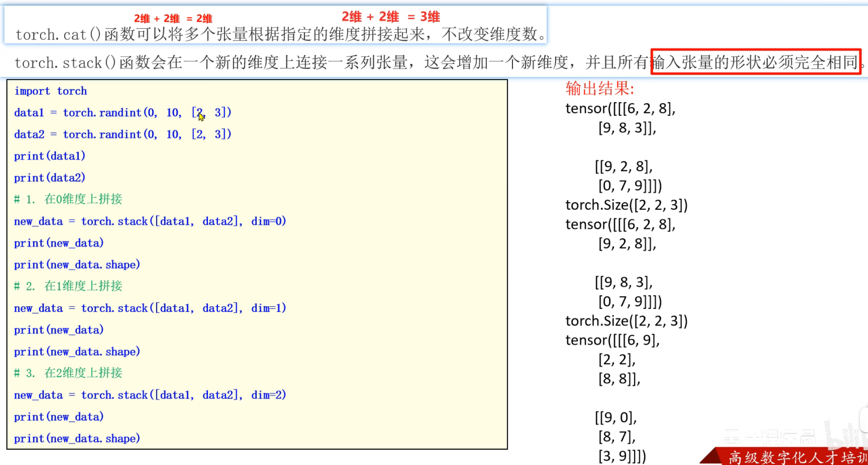Click the green comment '# 3. 在2维度上拼接'
Screen dimensions: 868x465
coord(68,373)
